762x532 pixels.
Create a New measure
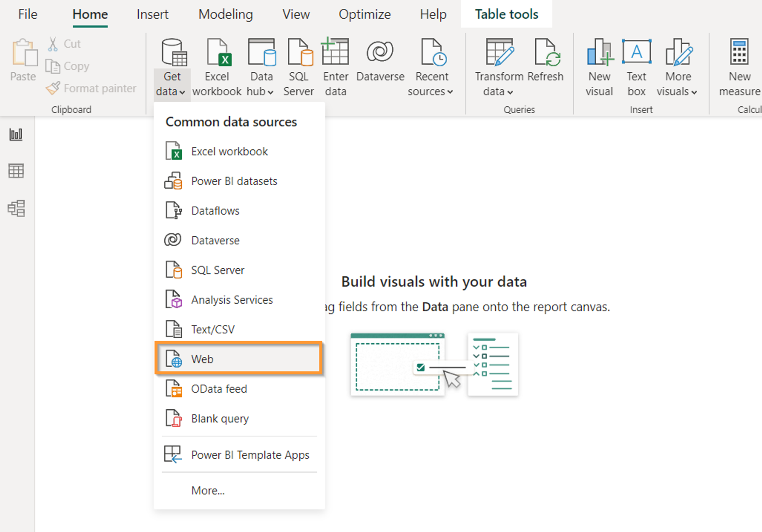point(740,67)
